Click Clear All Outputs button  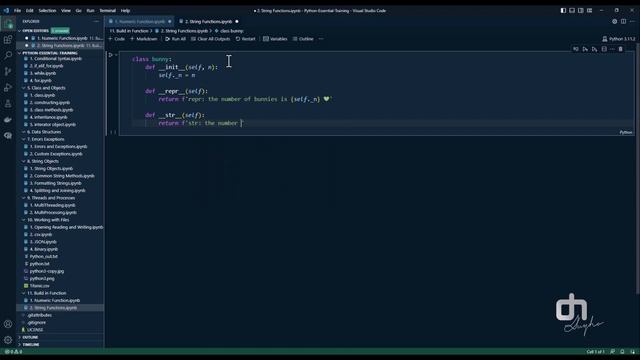(x=211, y=39)
